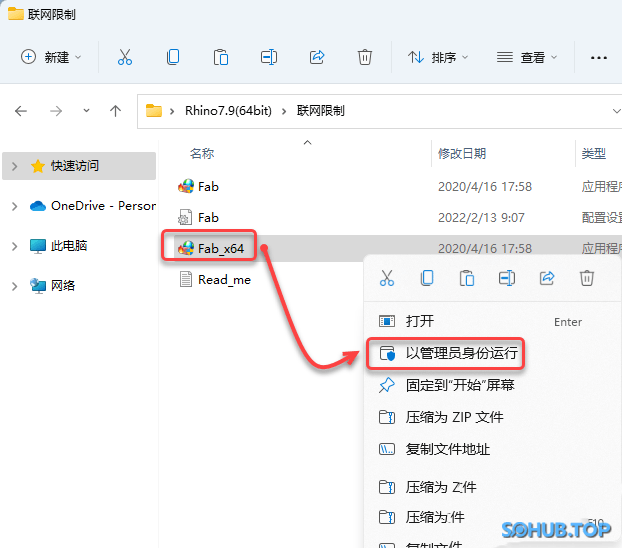The image size is (622, 548).
Task: Click date 2022/2/13 9:07 cell
Action: click(481, 217)
